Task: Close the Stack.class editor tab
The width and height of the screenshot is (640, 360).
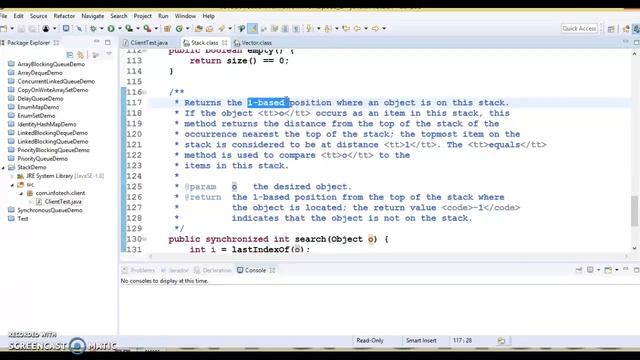Action: click(x=225, y=42)
